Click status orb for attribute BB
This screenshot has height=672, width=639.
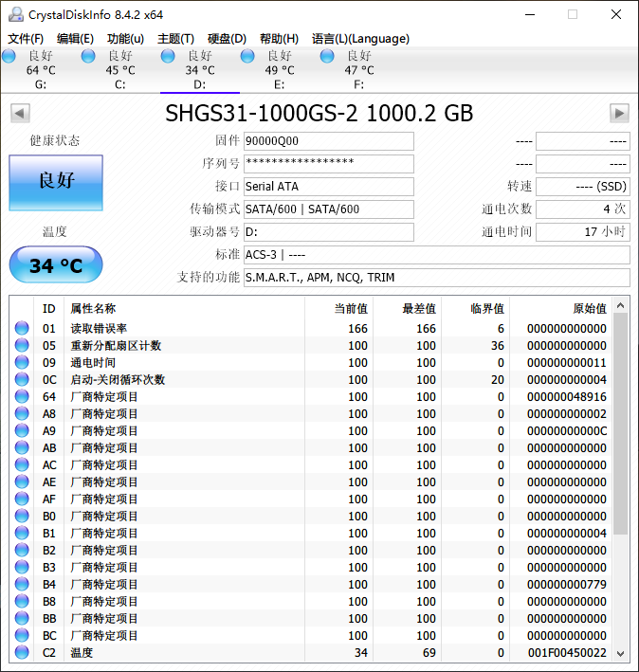click(22, 618)
